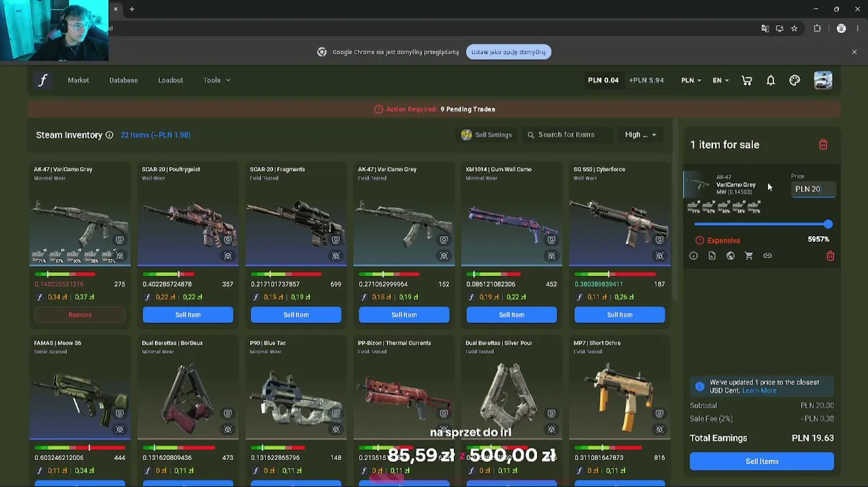Sell the XM1014 Gum Wall Camo item
This screenshot has height=487, width=868.
tap(511, 315)
